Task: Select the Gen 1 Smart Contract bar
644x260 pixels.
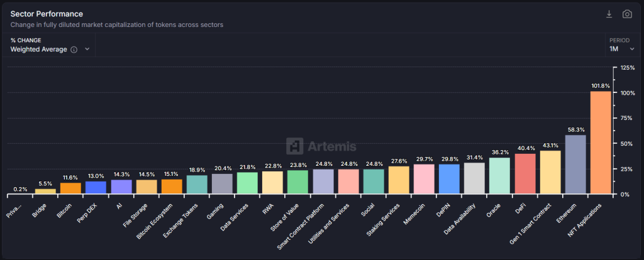Action: (x=550, y=172)
